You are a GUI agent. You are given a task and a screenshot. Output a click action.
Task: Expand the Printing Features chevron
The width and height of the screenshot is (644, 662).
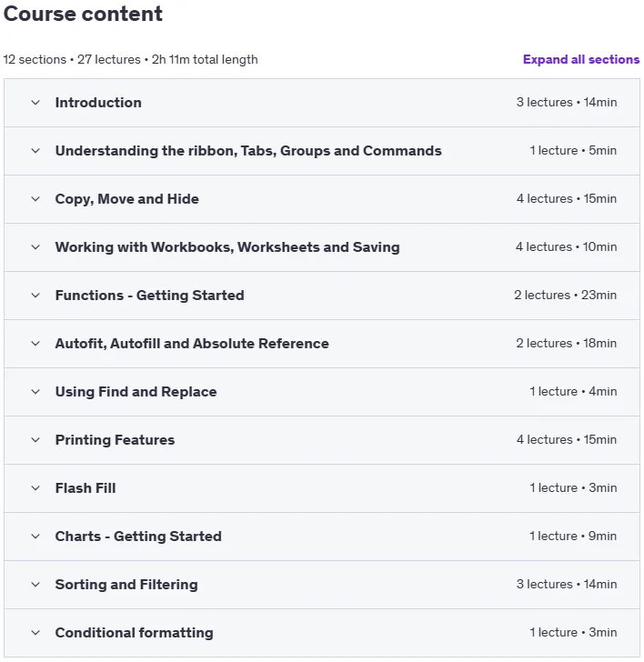pos(35,440)
